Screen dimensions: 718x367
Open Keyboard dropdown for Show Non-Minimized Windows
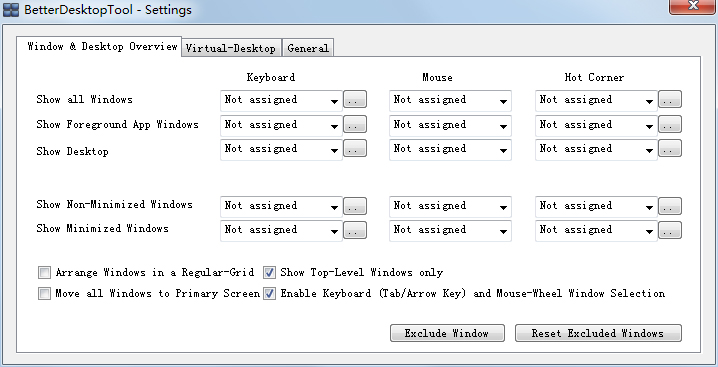pyautogui.click(x=281, y=206)
